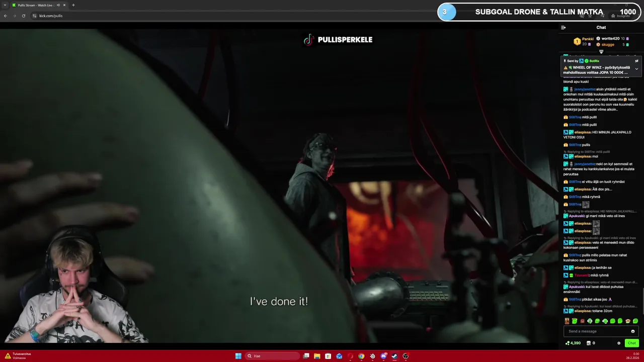The image size is (644, 362).
Task: Open a new browser tab
Action: pyautogui.click(x=73, y=5)
